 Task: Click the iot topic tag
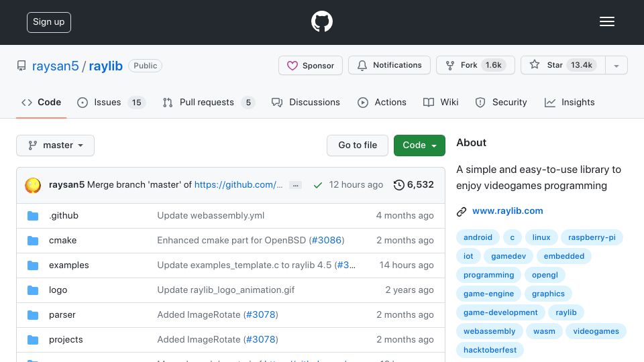468,257
